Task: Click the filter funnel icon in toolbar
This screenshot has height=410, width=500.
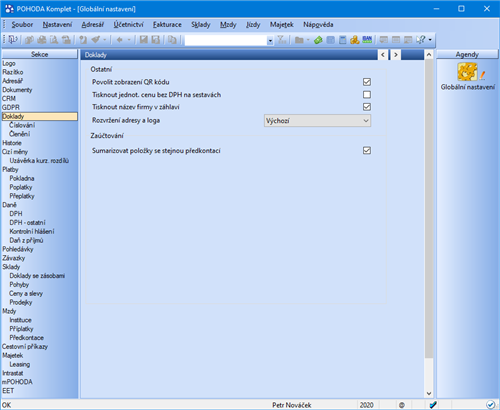Action: click(282, 40)
